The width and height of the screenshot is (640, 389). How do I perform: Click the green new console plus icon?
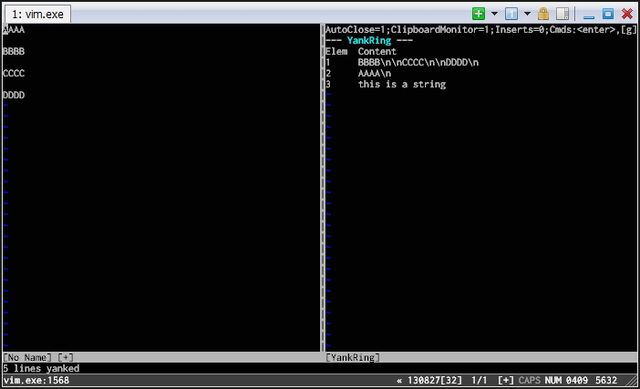click(478, 13)
